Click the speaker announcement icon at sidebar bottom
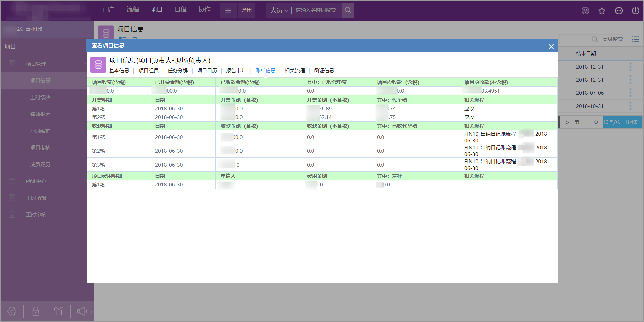The width and height of the screenshot is (644, 322). (x=82, y=311)
